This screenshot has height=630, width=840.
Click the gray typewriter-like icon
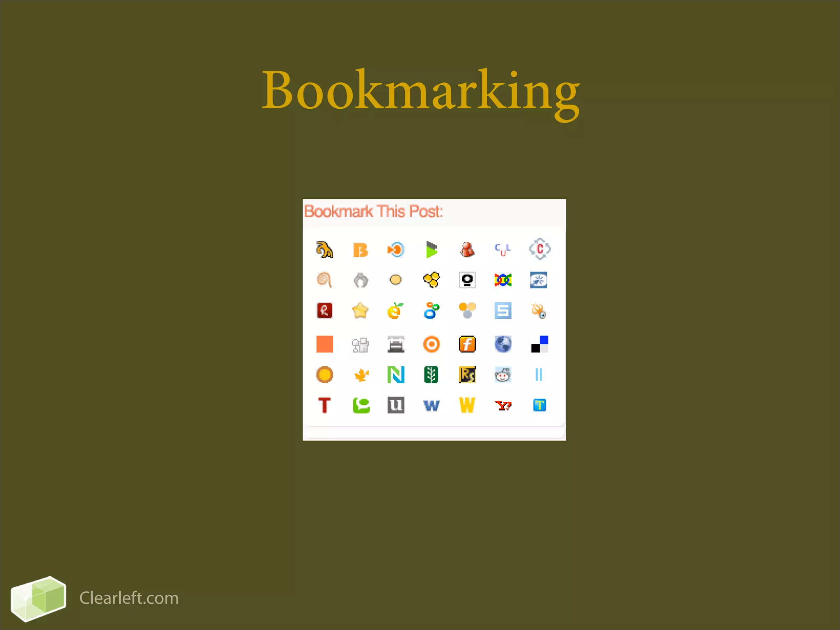point(396,344)
